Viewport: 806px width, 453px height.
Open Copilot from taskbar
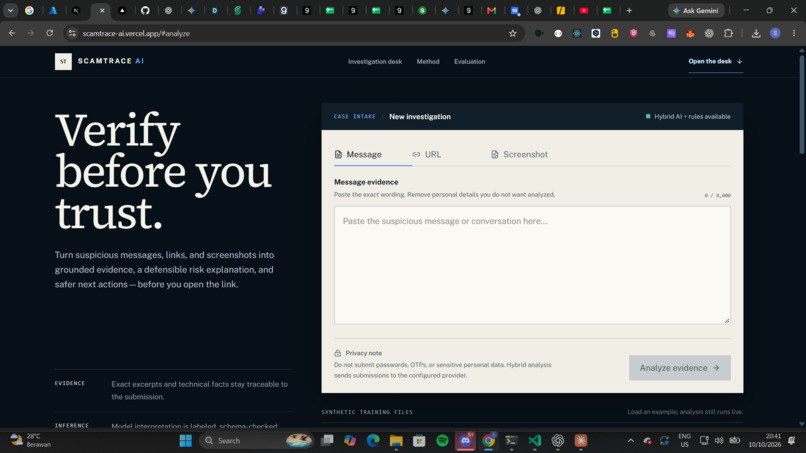pos(350,441)
